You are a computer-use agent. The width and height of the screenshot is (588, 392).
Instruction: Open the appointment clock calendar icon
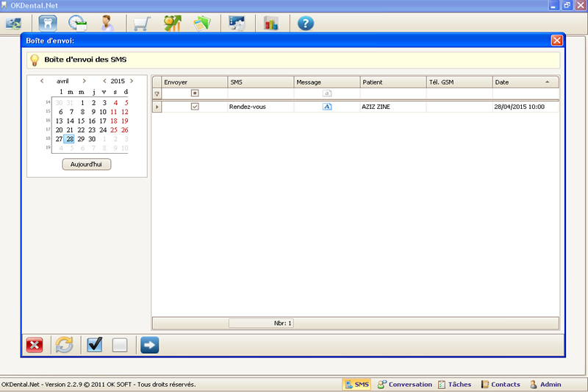77,24
